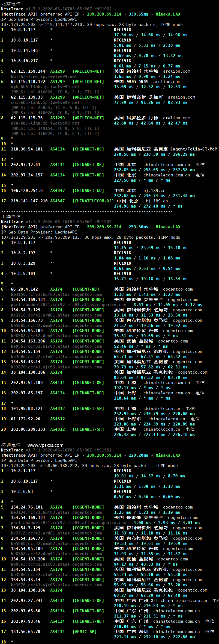
Task: Click hostname den-bb1-link.ip.twelve99.net
Action: tap(45, 123)
